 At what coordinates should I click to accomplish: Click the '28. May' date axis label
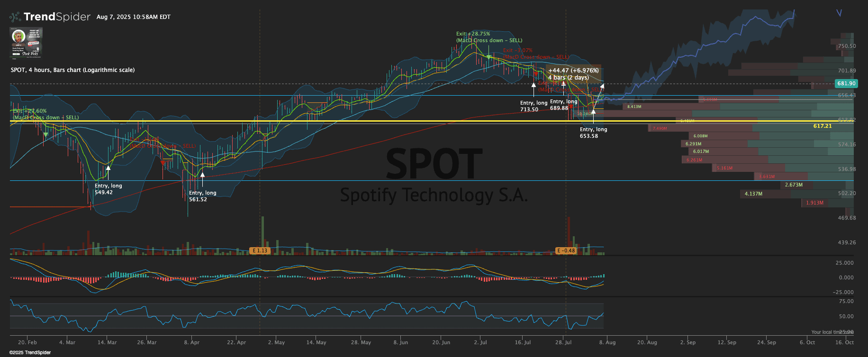coord(361,342)
